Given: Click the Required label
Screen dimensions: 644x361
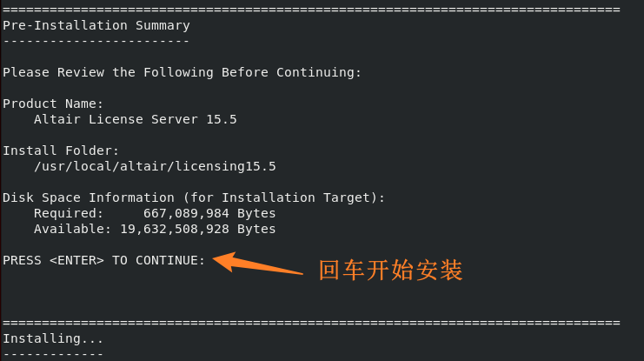Looking at the screenshot, I should point(69,213).
